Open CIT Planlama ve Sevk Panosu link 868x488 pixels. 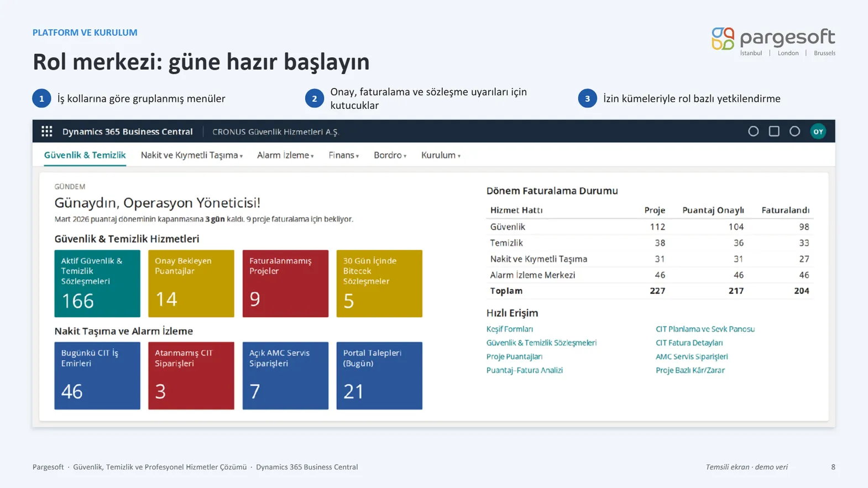[x=705, y=329]
